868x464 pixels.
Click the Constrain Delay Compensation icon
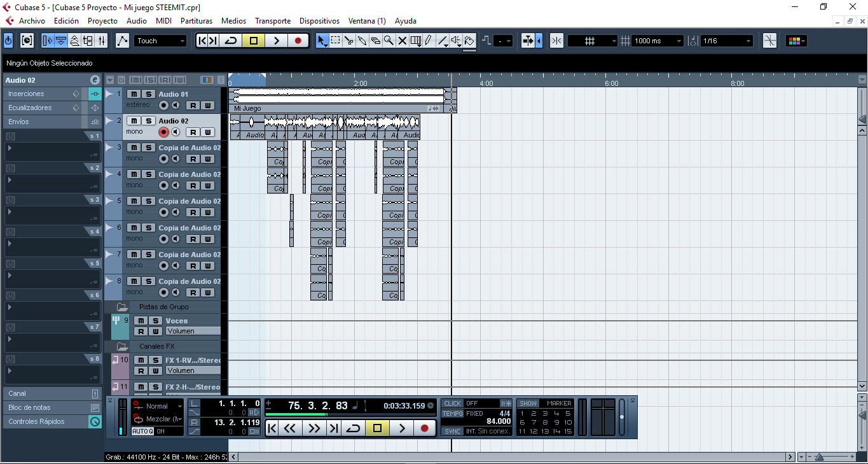pyautogui.click(x=27, y=41)
